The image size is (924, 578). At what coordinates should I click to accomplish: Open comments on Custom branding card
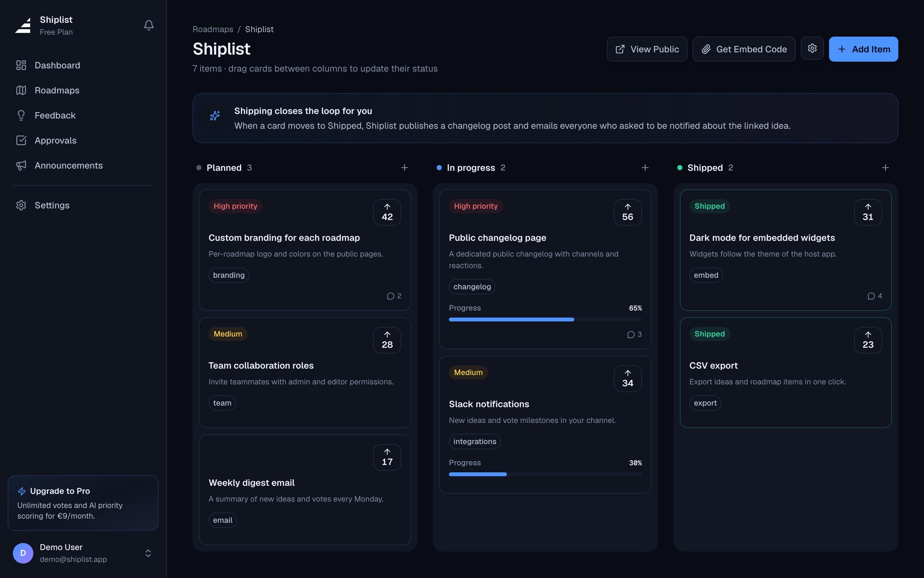(394, 296)
